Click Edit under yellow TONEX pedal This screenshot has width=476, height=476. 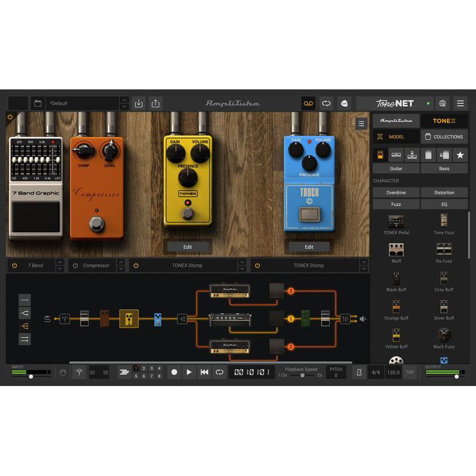tap(187, 247)
